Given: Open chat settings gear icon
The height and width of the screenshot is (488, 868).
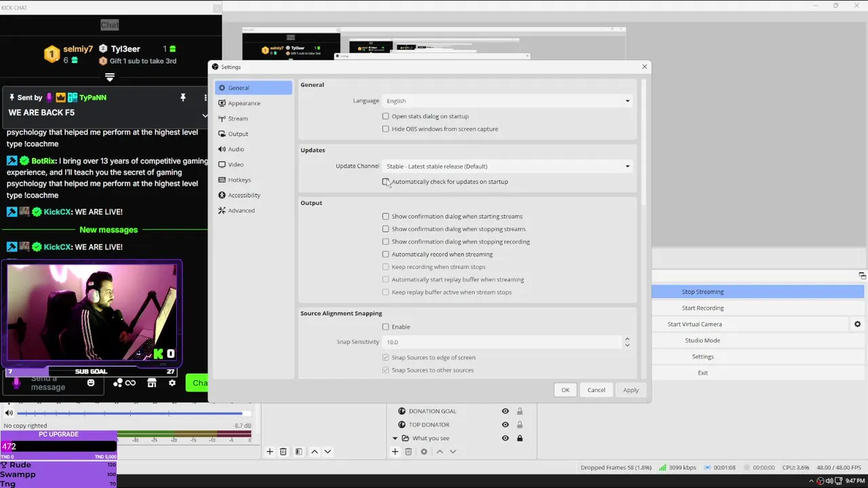Looking at the screenshot, I should click(172, 383).
